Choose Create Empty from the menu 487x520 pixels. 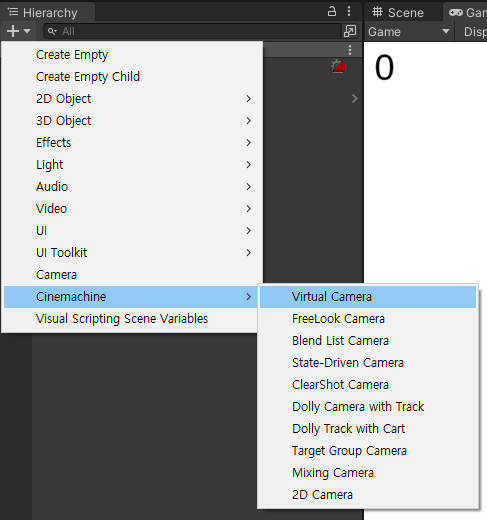132,55
